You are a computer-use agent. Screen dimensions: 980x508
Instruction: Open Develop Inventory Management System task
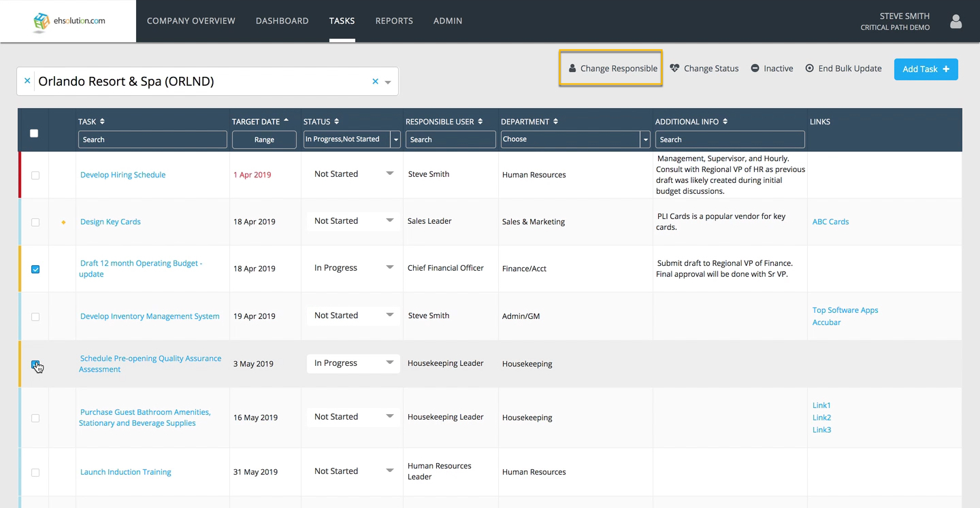coord(150,316)
